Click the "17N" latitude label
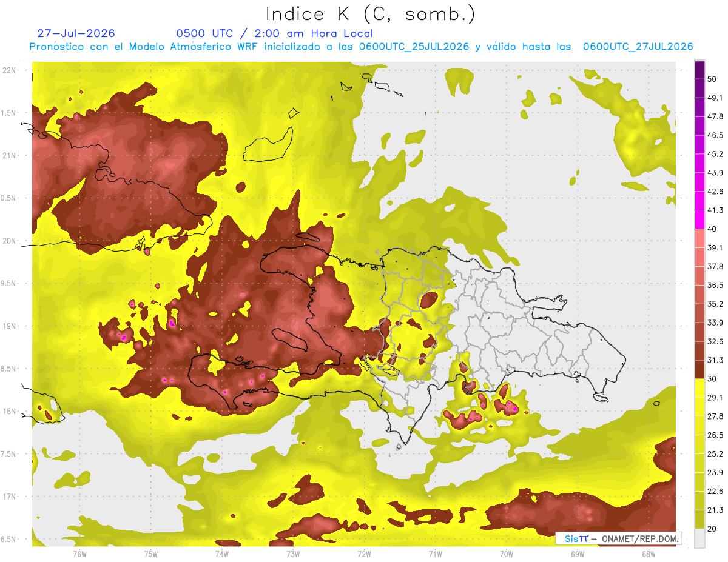Screen dimensions: 728x562 pyautogui.click(x=10, y=497)
